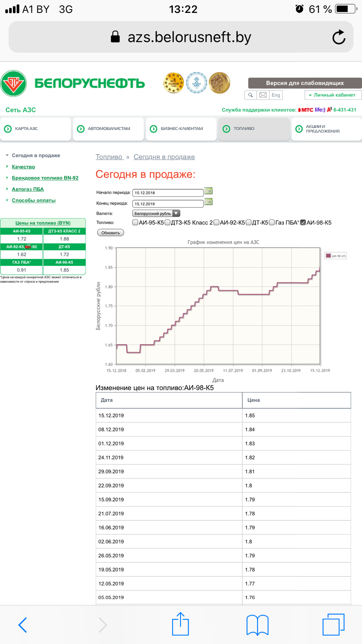Tick the Газ ПБА fuel checkbox
The width and height of the screenshot is (362, 644).
point(272,222)
